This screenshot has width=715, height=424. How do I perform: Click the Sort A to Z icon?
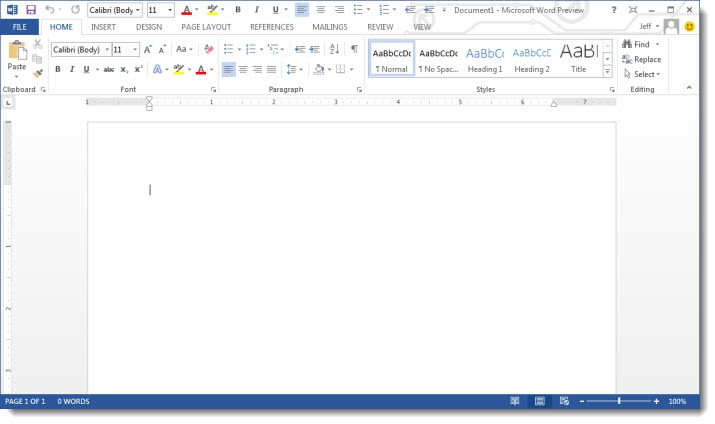(x=334, y=49)
